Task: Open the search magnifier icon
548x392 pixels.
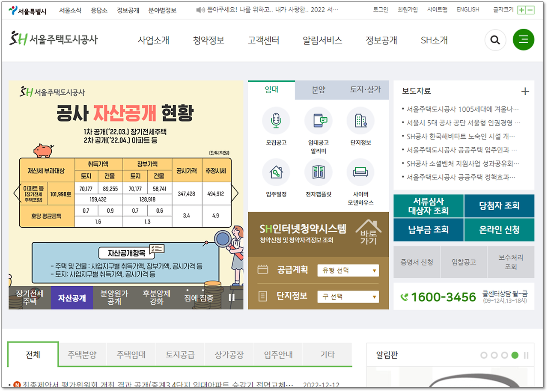Action: pyautogui.click(x=495, y=40)
